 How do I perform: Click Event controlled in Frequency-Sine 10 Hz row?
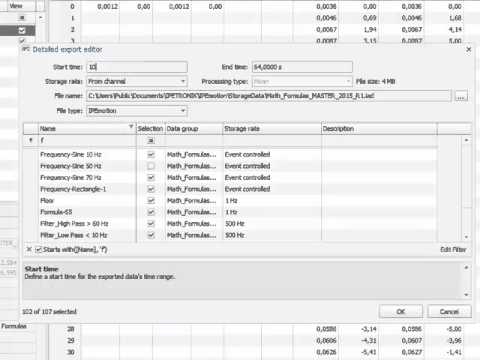(x=247, y=154)
